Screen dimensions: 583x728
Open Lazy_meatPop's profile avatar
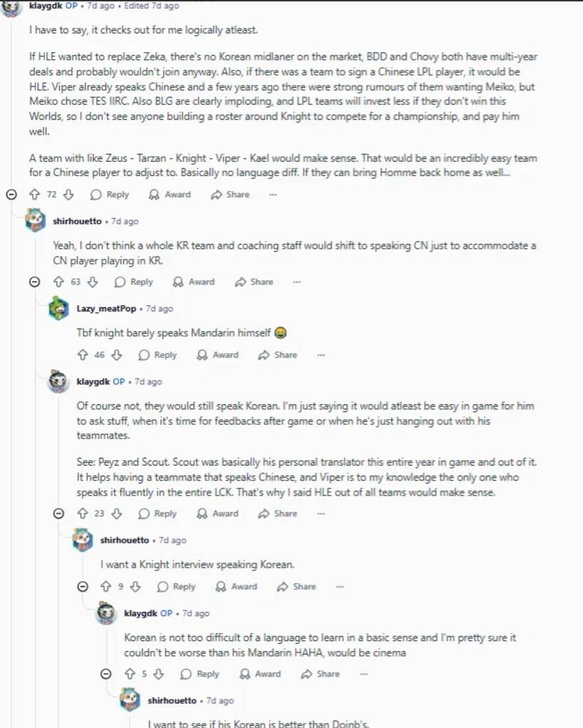58,309
